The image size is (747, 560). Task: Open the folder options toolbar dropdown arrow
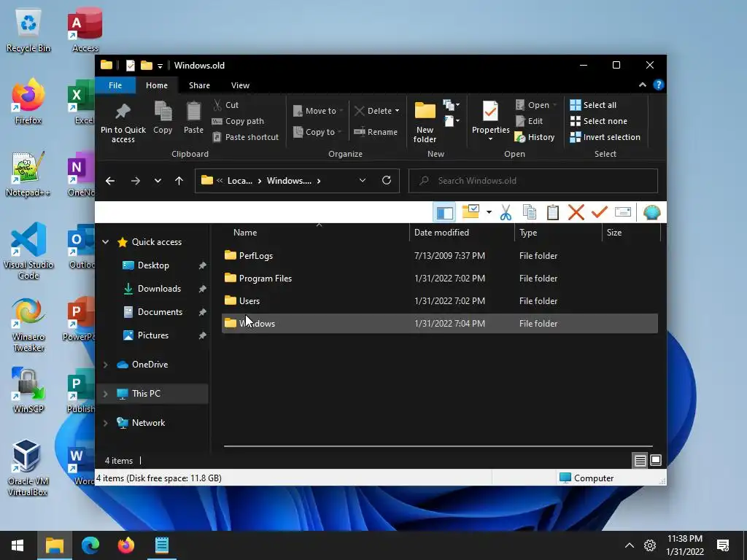[489, 212]
